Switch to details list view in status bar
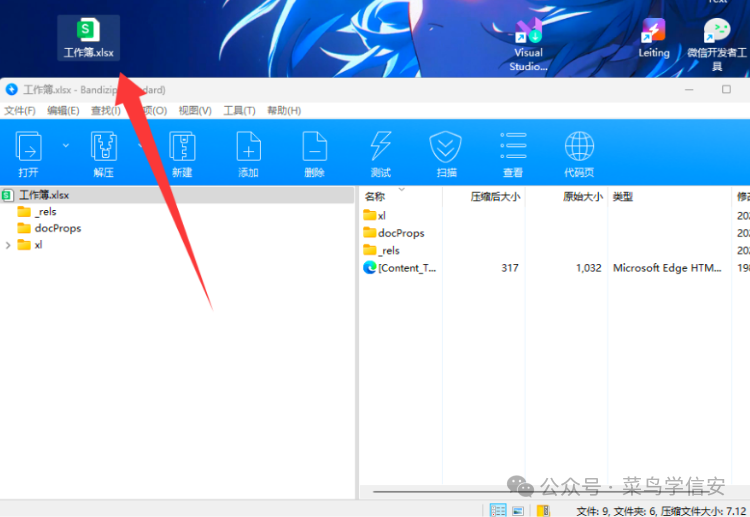Image resolution: width=750 pixels, height=517 pixels. (498, 510)
